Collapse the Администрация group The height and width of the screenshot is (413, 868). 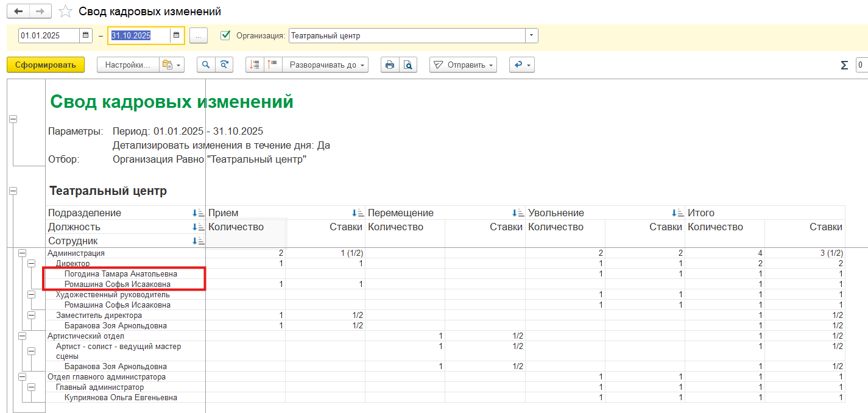pos(22,253)
